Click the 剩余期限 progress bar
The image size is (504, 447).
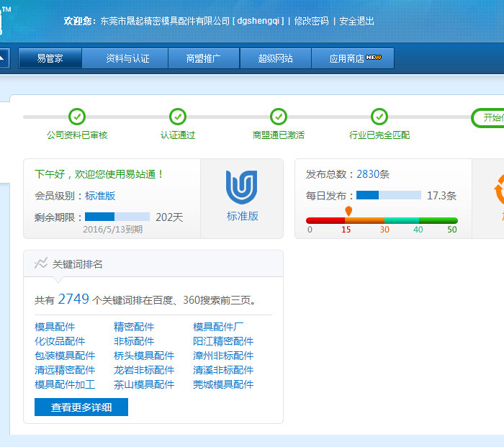(117, 217)
